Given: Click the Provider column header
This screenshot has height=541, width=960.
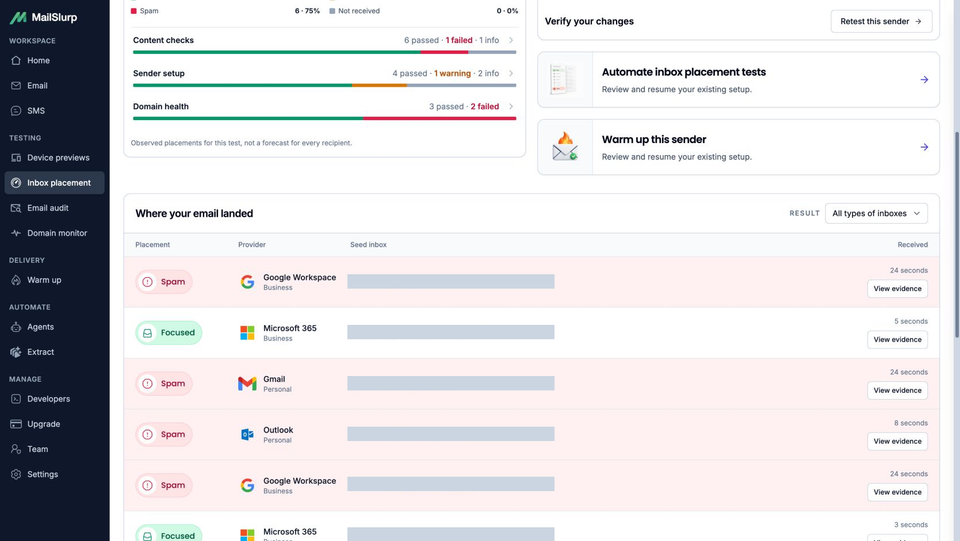Looking at the screenshot, I should click(x=252, y=245).
